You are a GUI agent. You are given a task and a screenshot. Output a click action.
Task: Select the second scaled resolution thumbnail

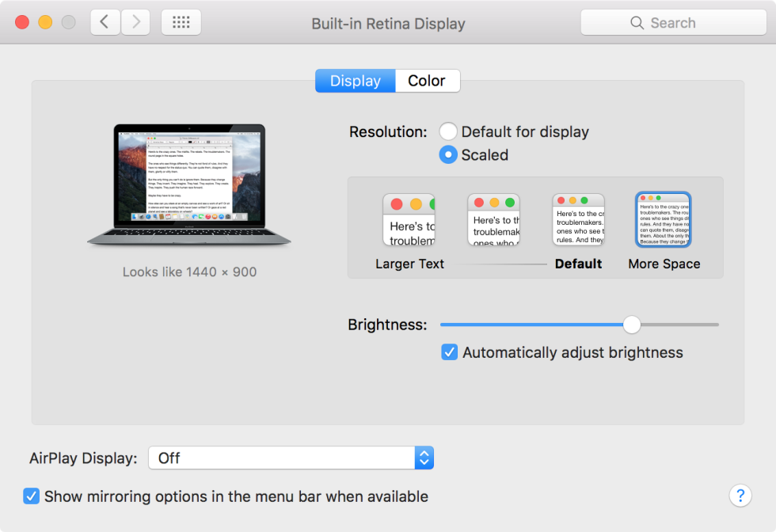[x=493, y=219]
